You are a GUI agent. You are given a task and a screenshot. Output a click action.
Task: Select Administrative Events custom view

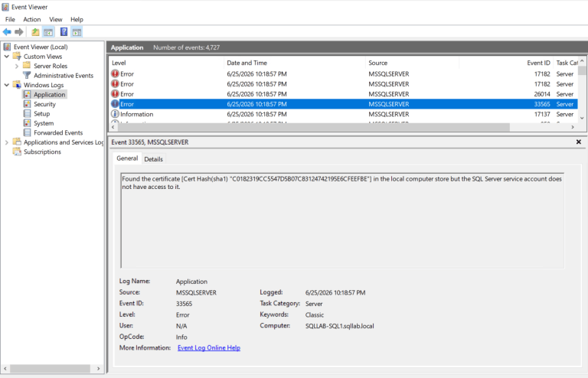click(x=64, y=75)
